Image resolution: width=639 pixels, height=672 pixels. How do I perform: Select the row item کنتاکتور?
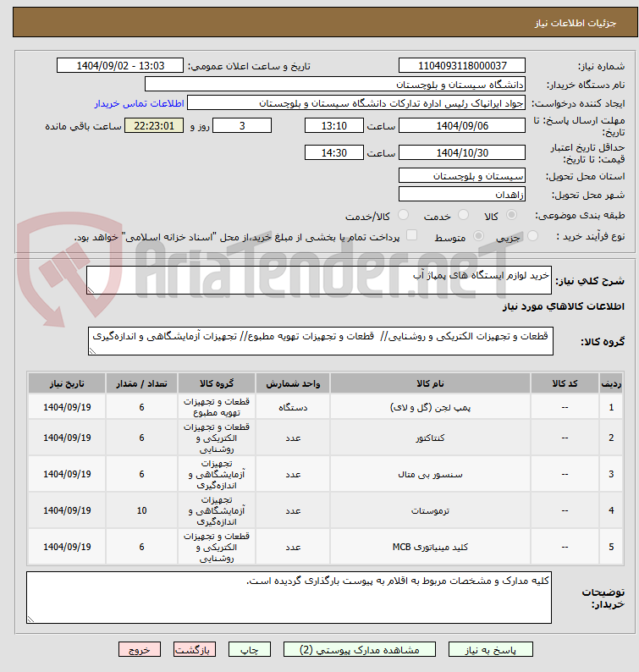pyautogui.click(x=430, y=438)
